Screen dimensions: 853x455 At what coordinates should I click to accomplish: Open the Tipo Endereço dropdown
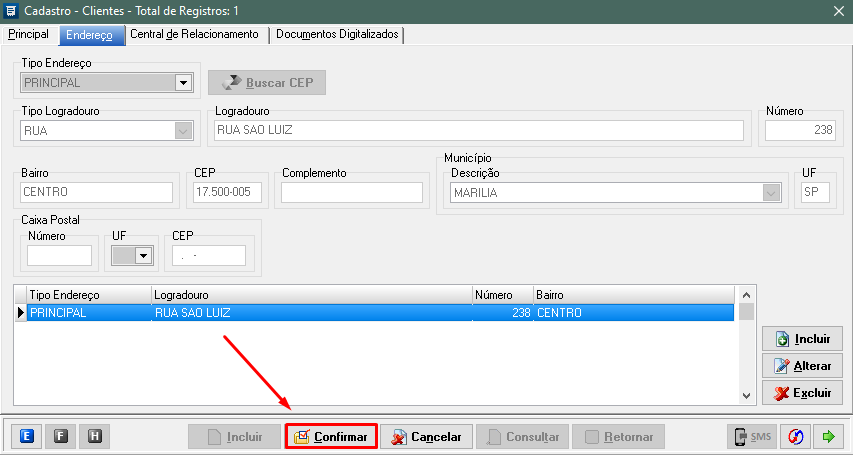183,83
